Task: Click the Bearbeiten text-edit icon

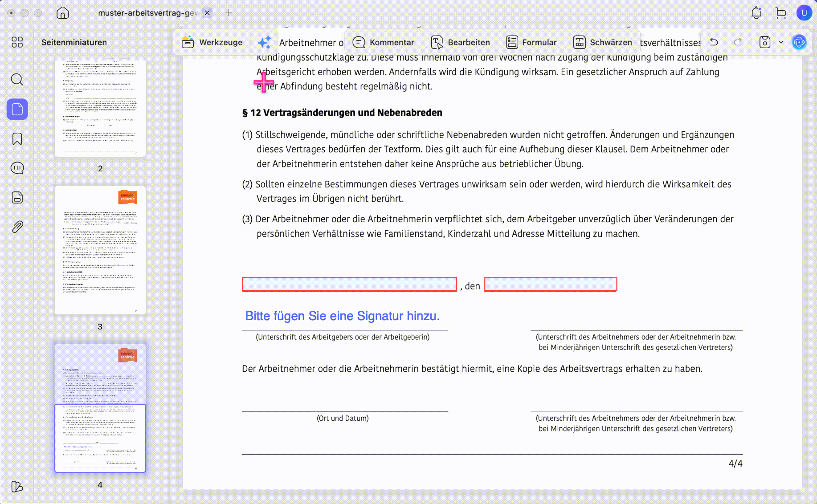Action: 437,42
